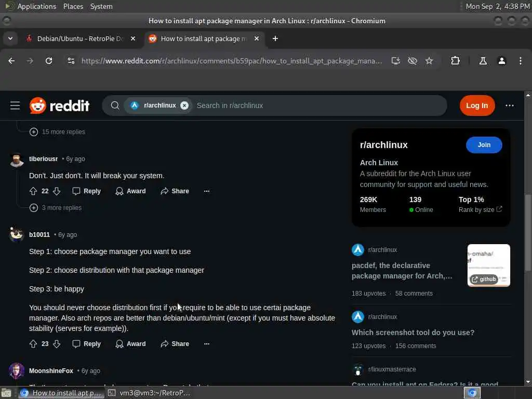
Task: Go back using browser back arrow
Action: [11, 61]
